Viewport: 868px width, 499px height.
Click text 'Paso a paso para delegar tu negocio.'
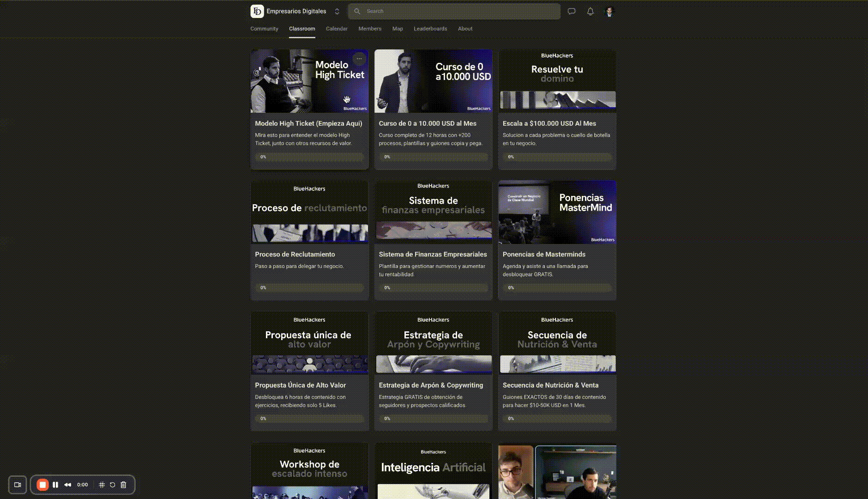[x=299, y=266]
